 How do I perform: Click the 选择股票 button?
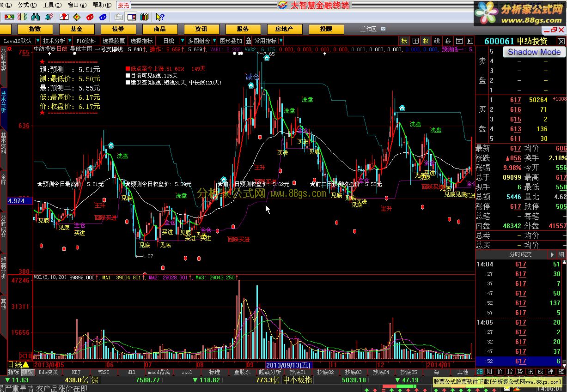tap(114, 41)
